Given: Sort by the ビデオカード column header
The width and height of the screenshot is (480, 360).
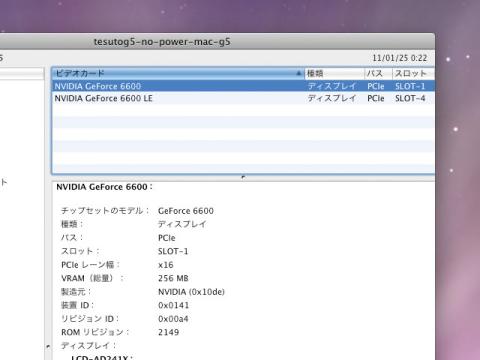Looking at the screenshot, I should 178,73.
